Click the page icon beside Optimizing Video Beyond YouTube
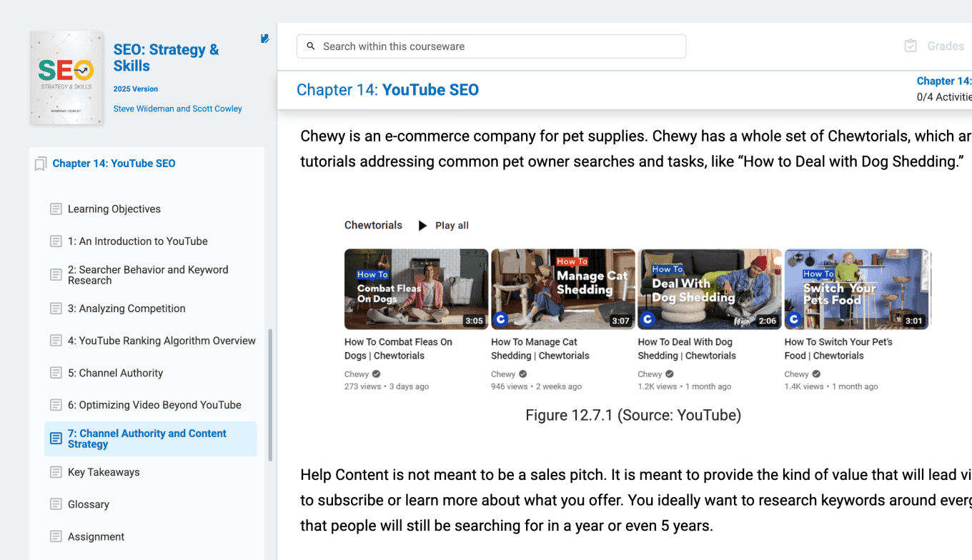This screenshot has height=560, width=972. [56, 405]
